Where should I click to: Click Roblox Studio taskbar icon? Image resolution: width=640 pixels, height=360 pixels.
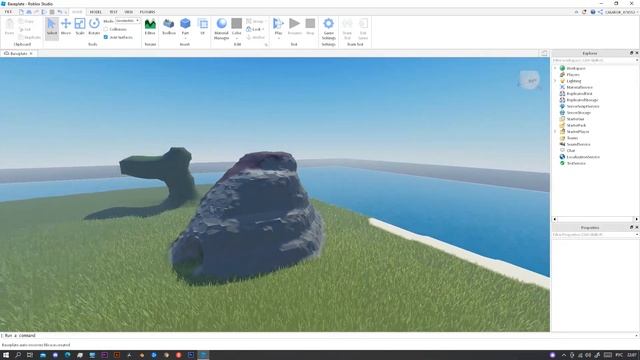coord(203,355)
